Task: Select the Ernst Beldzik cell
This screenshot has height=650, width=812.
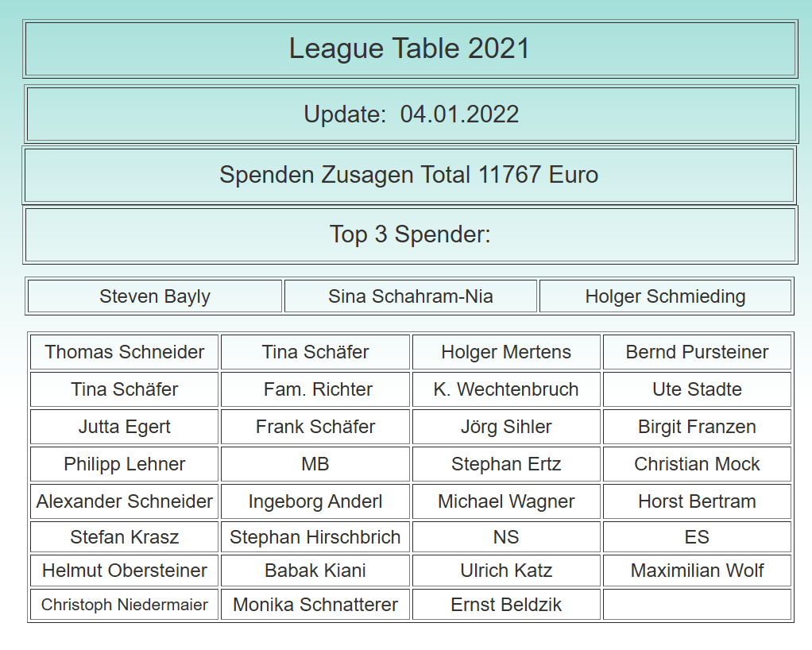Action: (x=506, y=605)
